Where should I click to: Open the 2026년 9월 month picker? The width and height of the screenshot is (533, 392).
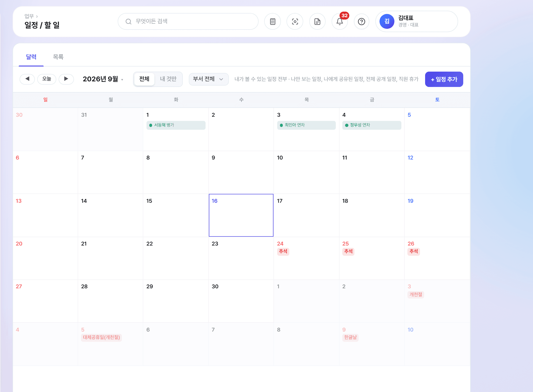tap(103, 79)
